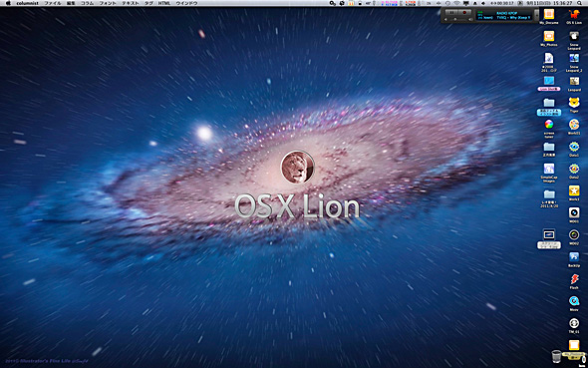
Task: Expand the radio player side drawer arrow
Action: [536, 15]
